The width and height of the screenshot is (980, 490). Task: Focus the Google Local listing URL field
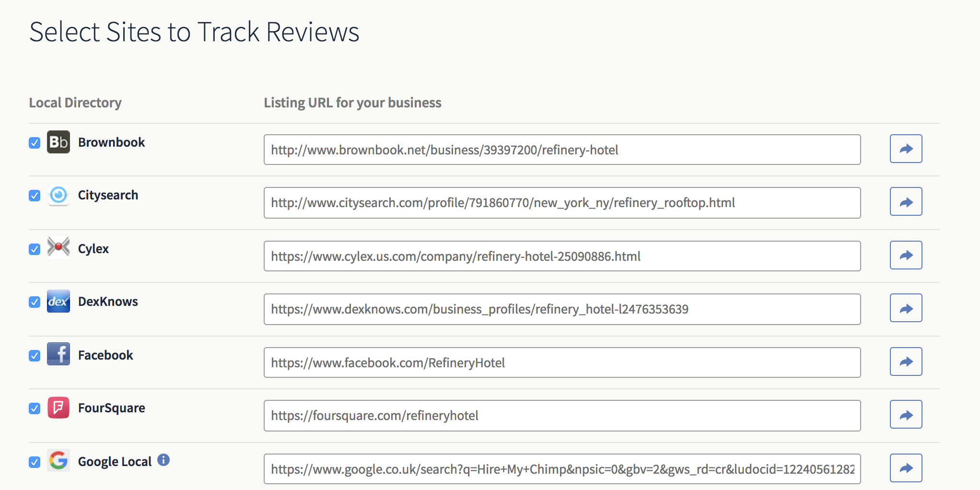coord(562,469)
